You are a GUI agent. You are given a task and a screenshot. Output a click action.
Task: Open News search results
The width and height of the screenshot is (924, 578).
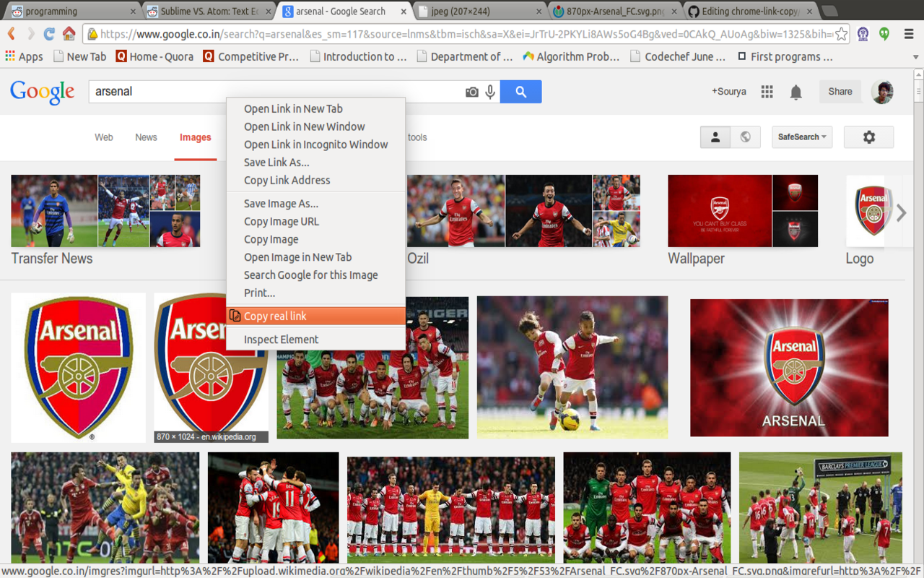tap(146, 137)
